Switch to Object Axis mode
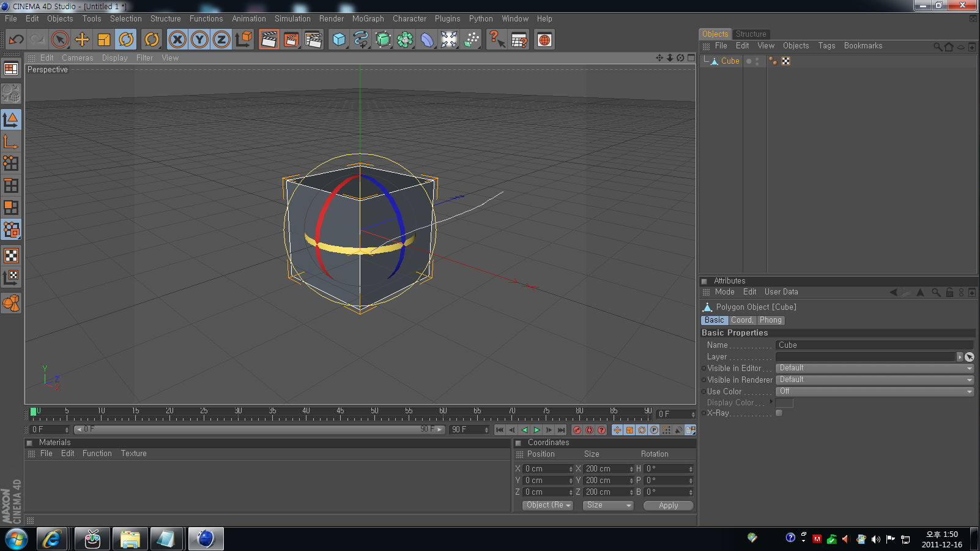 tap(11, 141)
